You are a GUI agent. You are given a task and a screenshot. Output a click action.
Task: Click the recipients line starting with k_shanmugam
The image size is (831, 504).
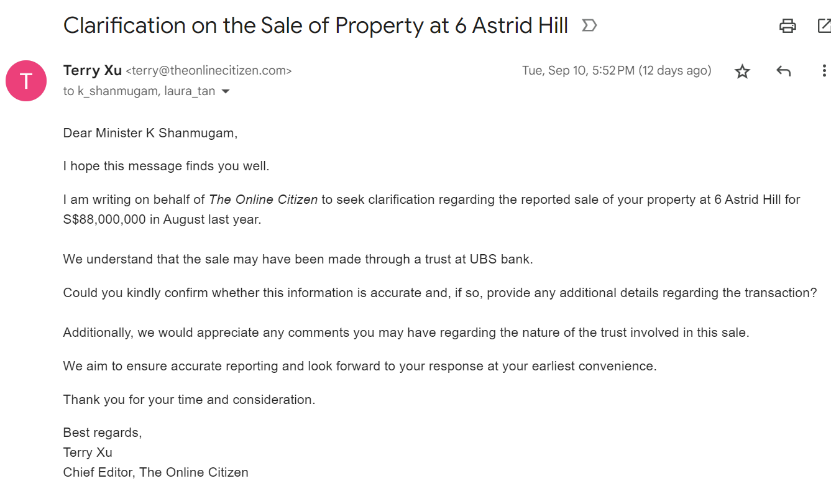139,91
